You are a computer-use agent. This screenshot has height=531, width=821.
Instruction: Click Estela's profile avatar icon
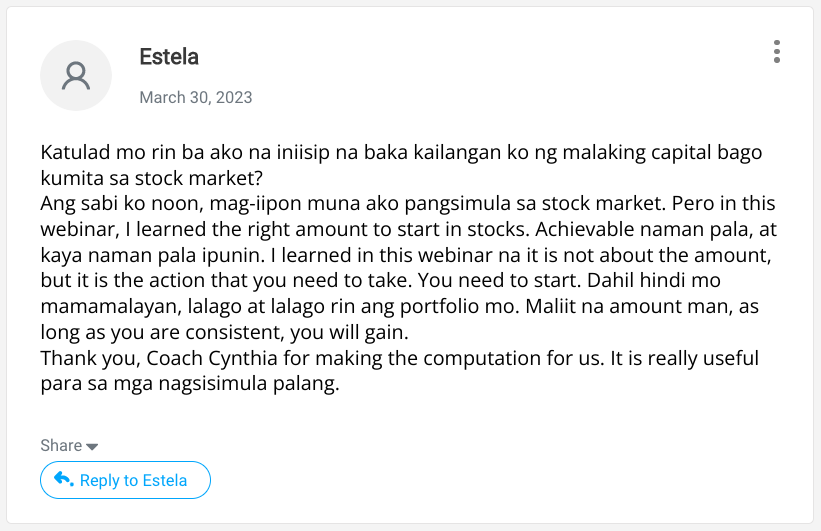(76, 75)
